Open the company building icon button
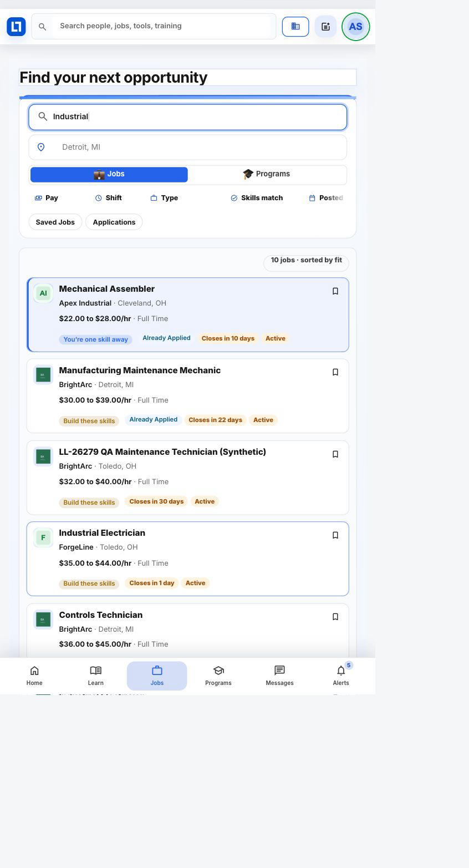Screen dimensions: 469x868 [295, 26]
